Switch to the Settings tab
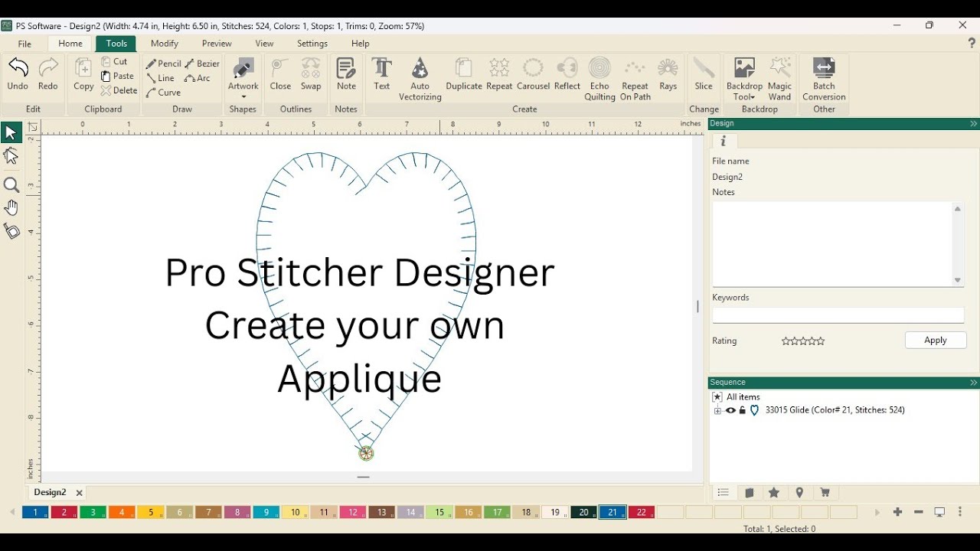Screen dimensions: 980x551 [x=312, y=44]
